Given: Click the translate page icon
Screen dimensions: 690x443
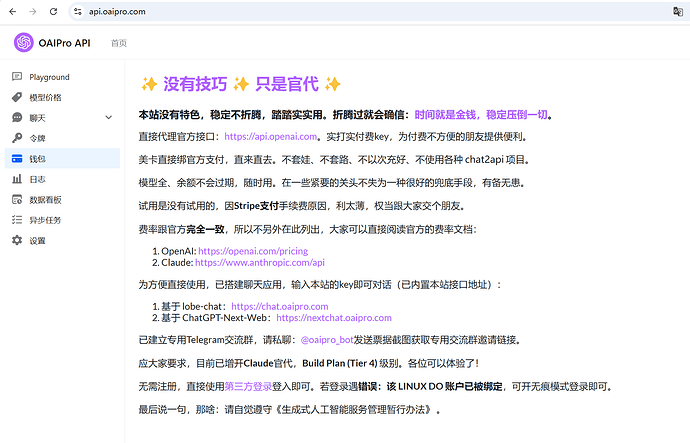Looking at the screenshot, I should pyautogui.click(x=678, y=12).
